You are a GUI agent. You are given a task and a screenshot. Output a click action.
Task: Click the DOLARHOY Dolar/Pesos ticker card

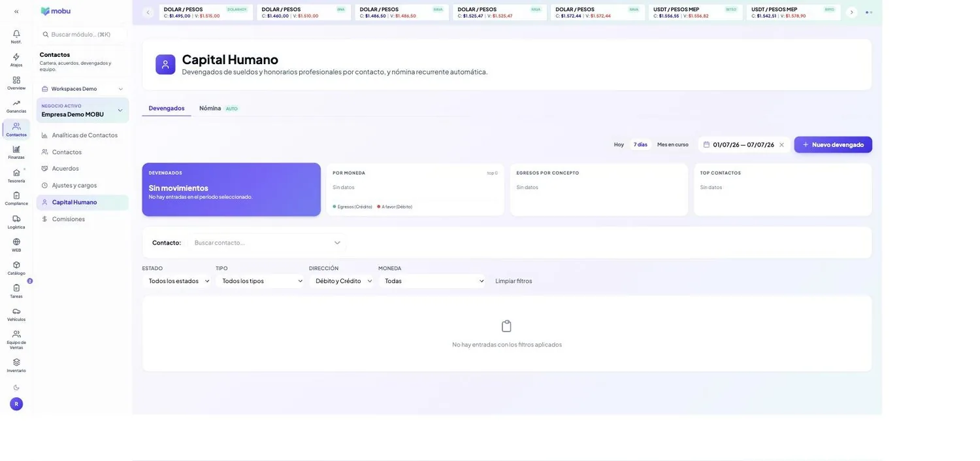click(x=206, y=12)
